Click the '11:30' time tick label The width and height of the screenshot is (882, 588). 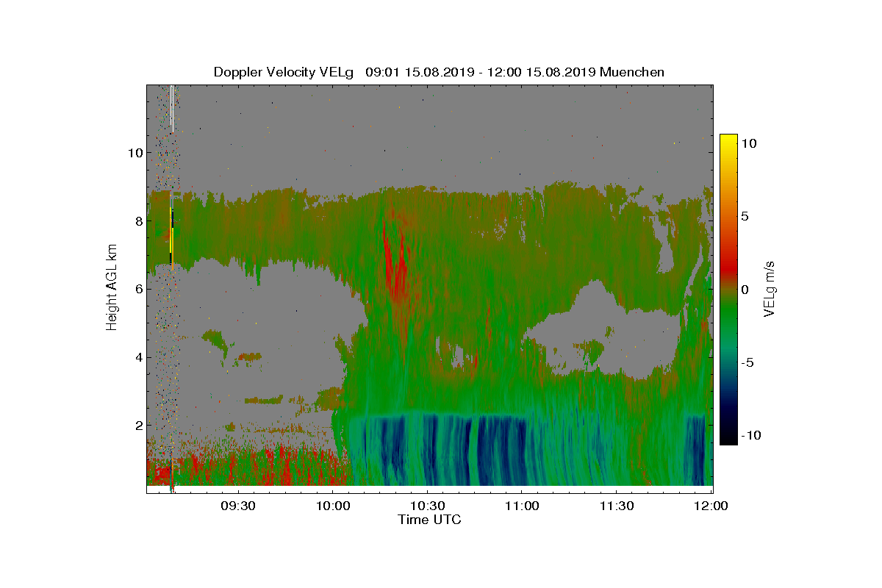pos(617,506)
